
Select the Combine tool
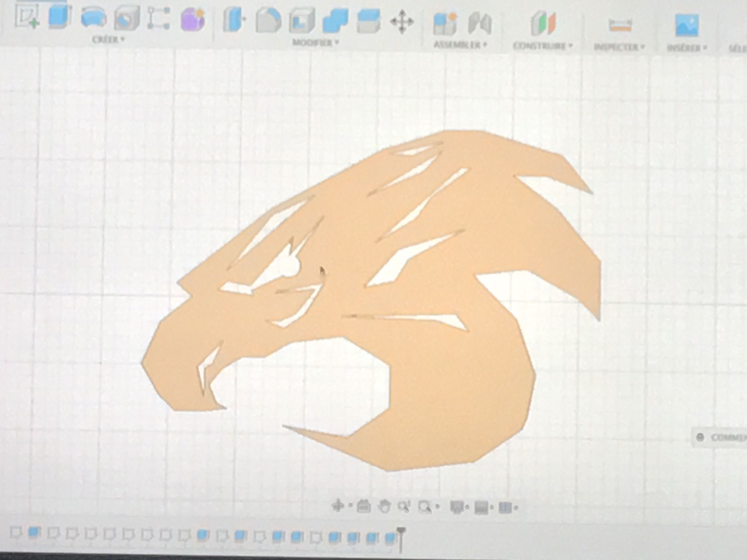(335, 21)
